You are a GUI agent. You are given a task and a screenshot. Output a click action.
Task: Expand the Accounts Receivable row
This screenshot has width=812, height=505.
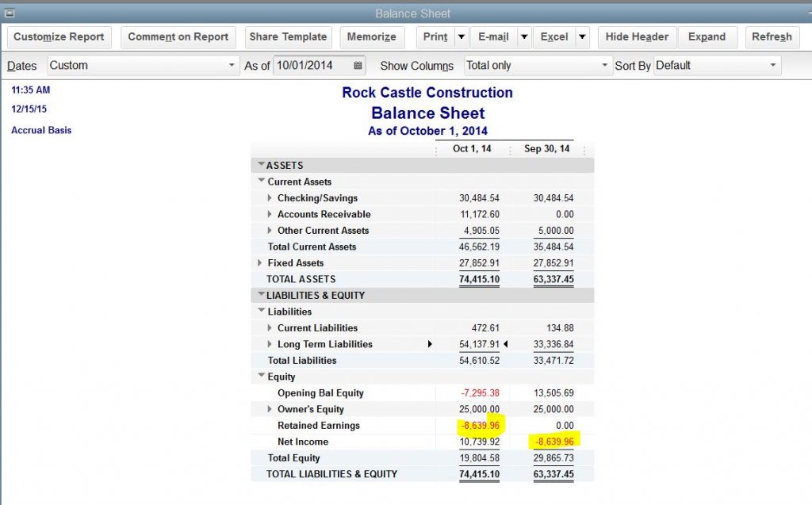click(x=270, y=214)
